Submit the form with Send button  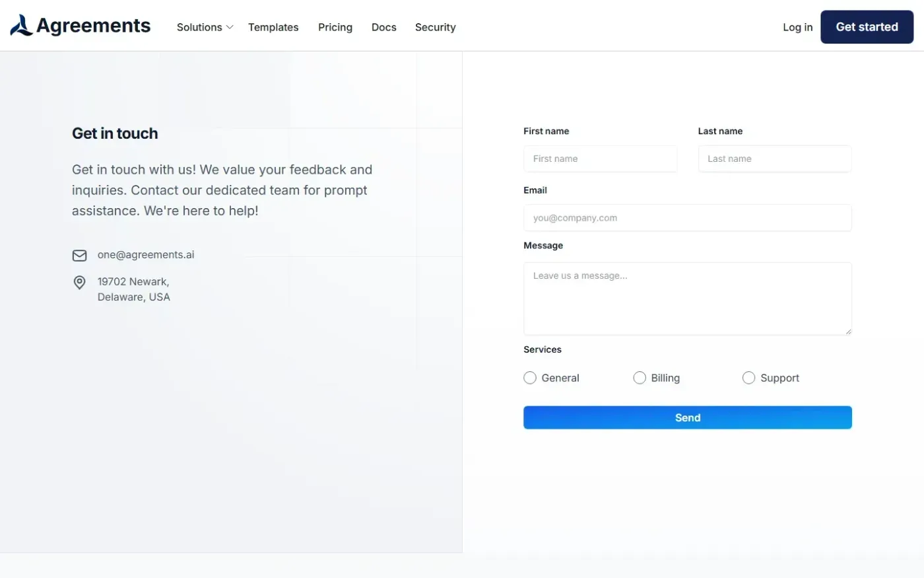click(x=688, y=417)
